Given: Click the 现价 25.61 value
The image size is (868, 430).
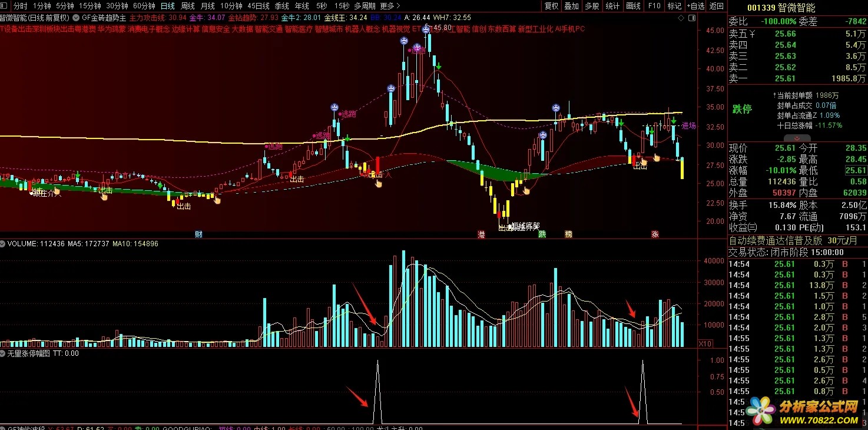Looking at the screenshot, I should coord(785,148).
